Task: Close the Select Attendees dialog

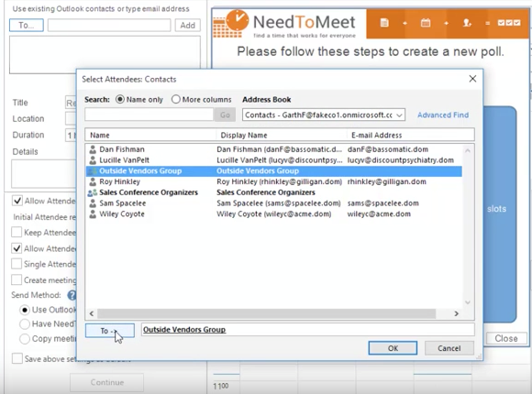Action: tap(472, 79)
